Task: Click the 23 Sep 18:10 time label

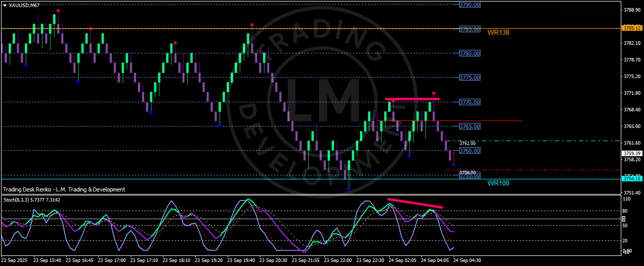Action: pos(176,260)
